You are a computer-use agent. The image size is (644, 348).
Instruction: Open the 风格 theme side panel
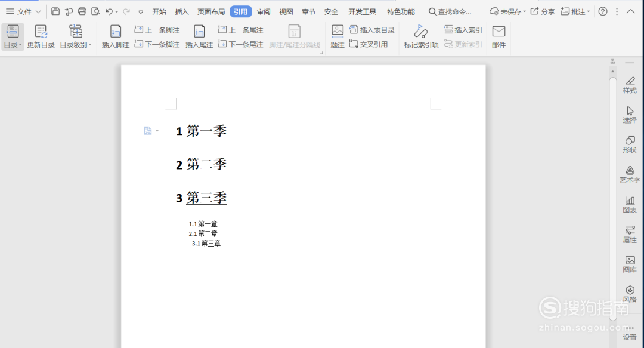630,294
